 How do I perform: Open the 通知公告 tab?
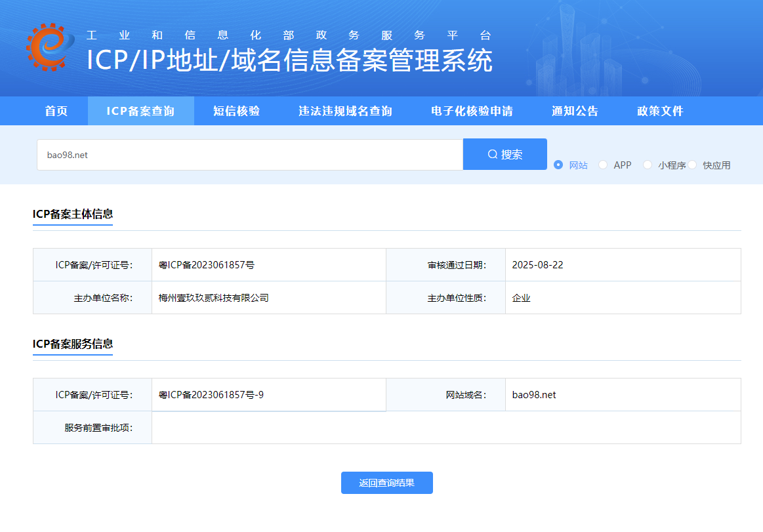coord(575,111)
